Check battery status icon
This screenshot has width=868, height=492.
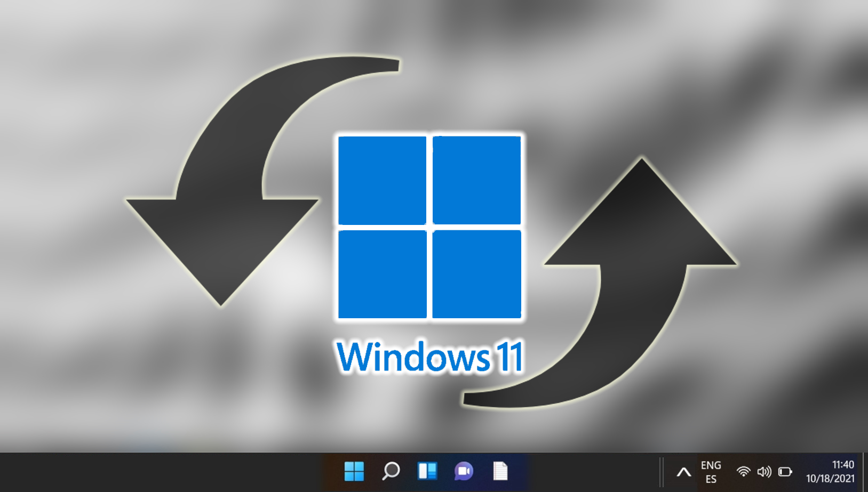[x=785, y=472]
